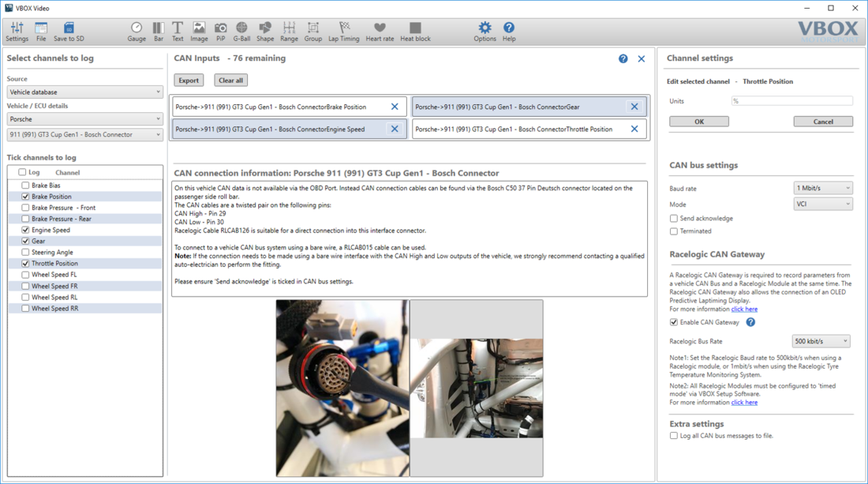Select the Engine Speed CAN input entry

(290, 129)
